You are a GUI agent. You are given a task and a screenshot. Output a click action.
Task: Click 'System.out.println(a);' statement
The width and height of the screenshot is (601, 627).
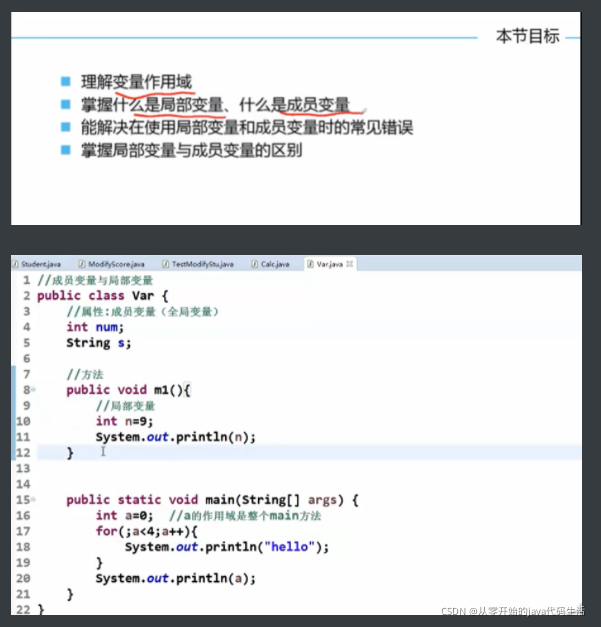coord(176,578)
